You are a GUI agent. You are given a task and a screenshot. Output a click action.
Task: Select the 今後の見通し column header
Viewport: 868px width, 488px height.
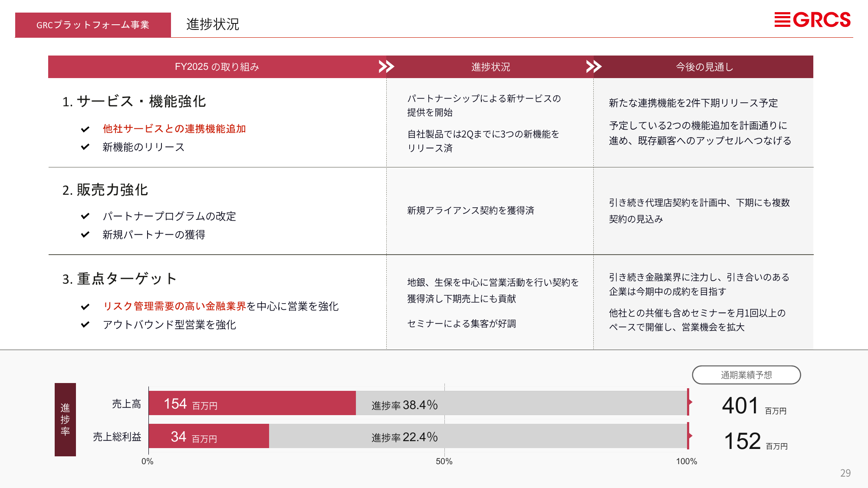(x=704, y=67)
